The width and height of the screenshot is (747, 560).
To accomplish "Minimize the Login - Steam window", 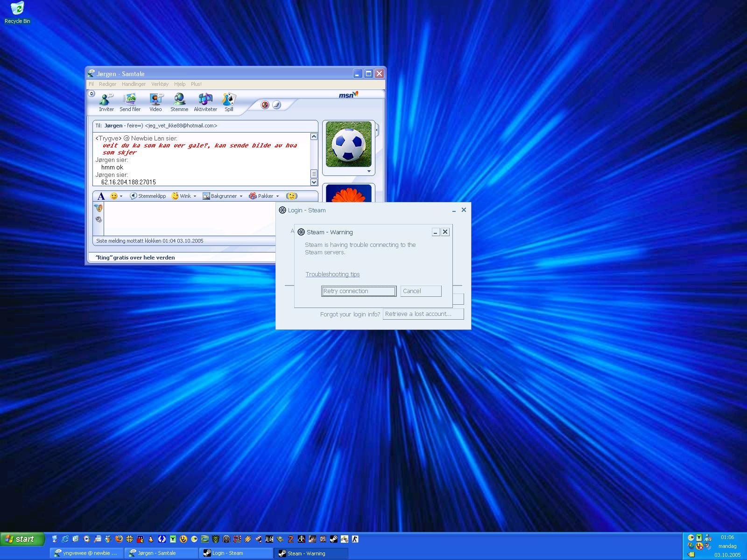I will [454, 210].
